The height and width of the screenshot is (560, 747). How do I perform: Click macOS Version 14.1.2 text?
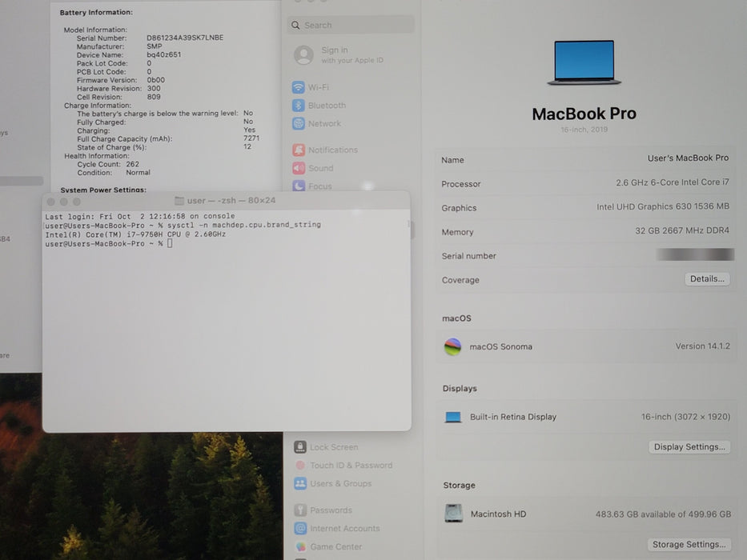tap(702, 346)
